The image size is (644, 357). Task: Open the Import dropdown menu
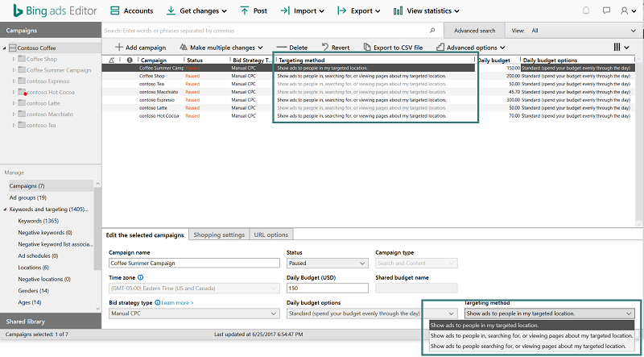302,11
